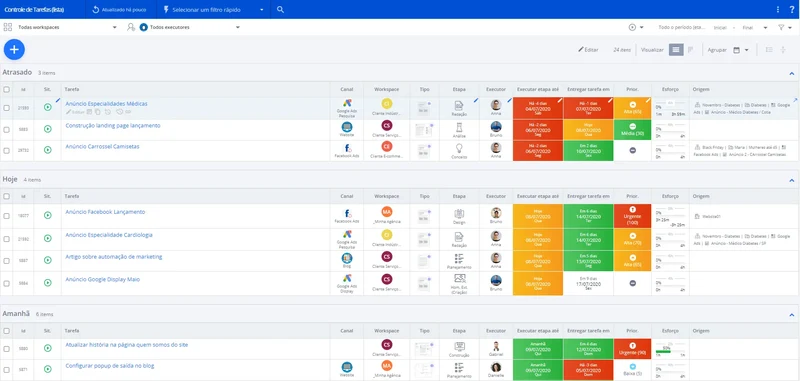Click the Editar button
The image size is (800, 381).
588,50
